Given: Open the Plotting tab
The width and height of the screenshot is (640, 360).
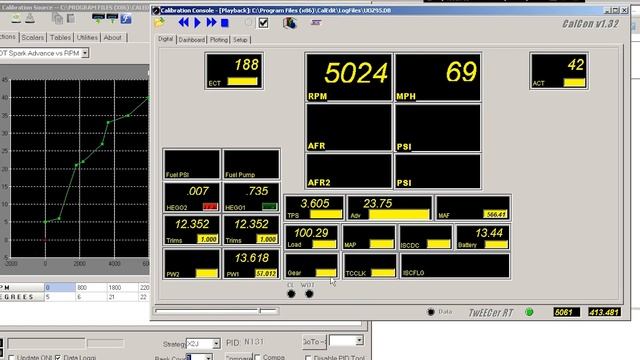Looking at the screenshot, I should coord(219,40).
